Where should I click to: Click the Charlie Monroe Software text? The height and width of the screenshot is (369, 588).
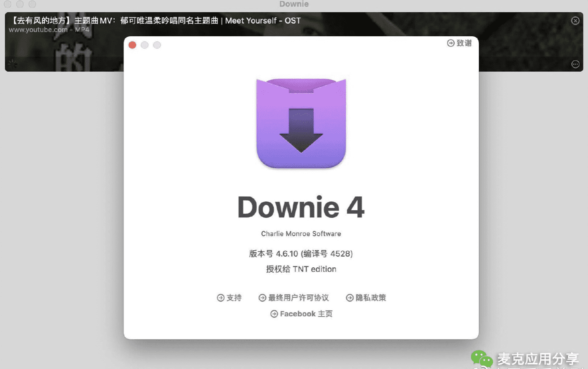click(301, 233)
